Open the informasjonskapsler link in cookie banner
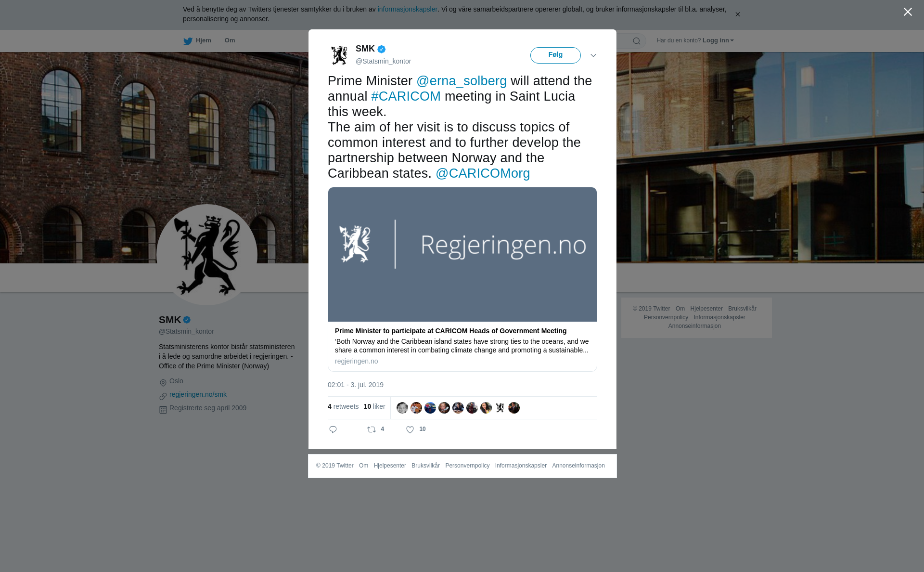 (x=407, y=9)
